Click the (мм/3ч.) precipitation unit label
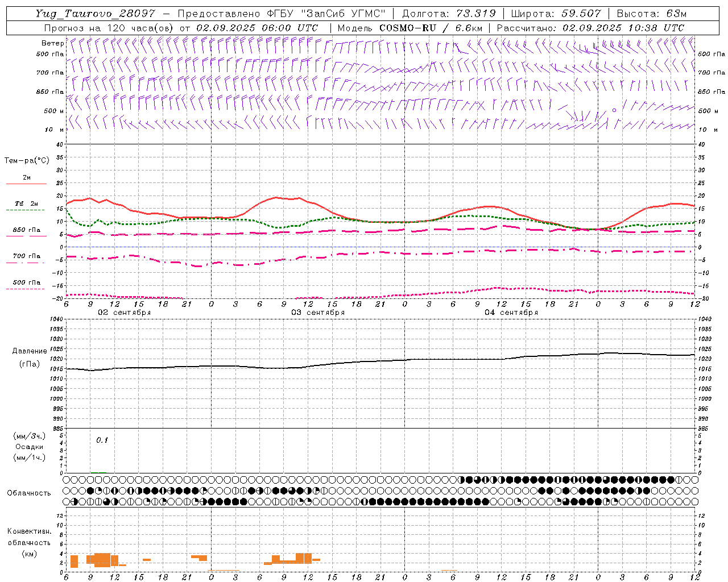The height and width of the screenshot is (582, 728). pyautogui.click(x=29, y=436)
